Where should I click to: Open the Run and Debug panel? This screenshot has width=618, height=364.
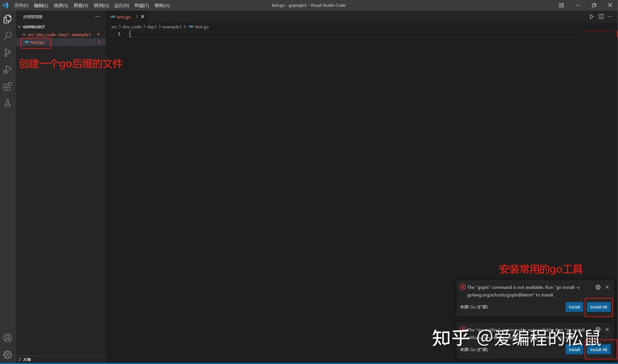coord(7,69)
